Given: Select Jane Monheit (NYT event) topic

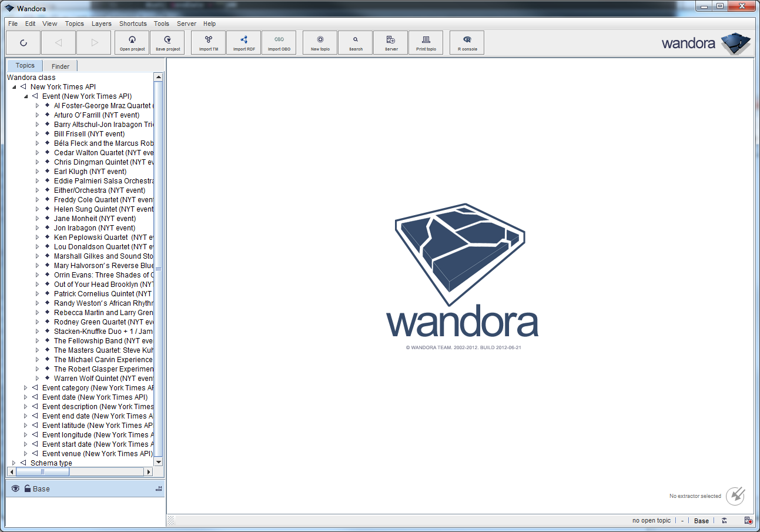Looking at the screenshot, I should click(94, 219).
